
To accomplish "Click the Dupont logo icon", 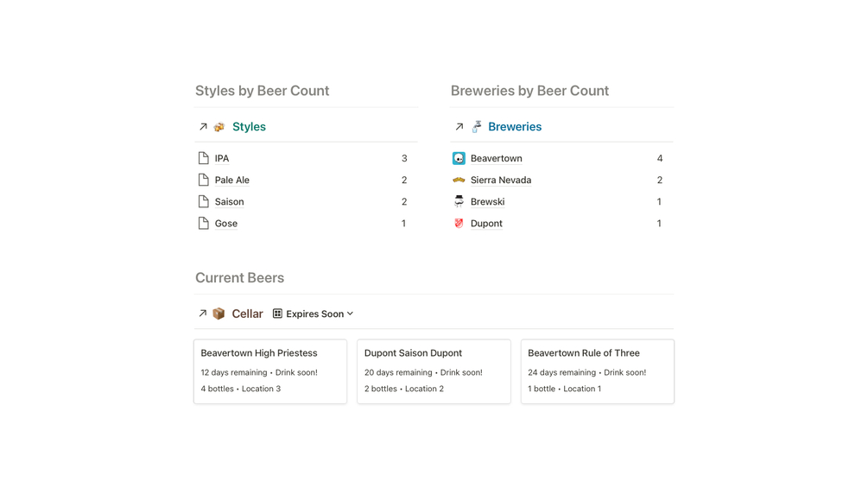I will [x=459, y=223].
